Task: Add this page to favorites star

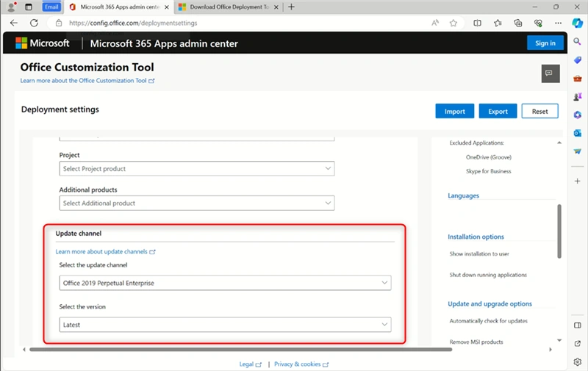Action: point(453,23)
